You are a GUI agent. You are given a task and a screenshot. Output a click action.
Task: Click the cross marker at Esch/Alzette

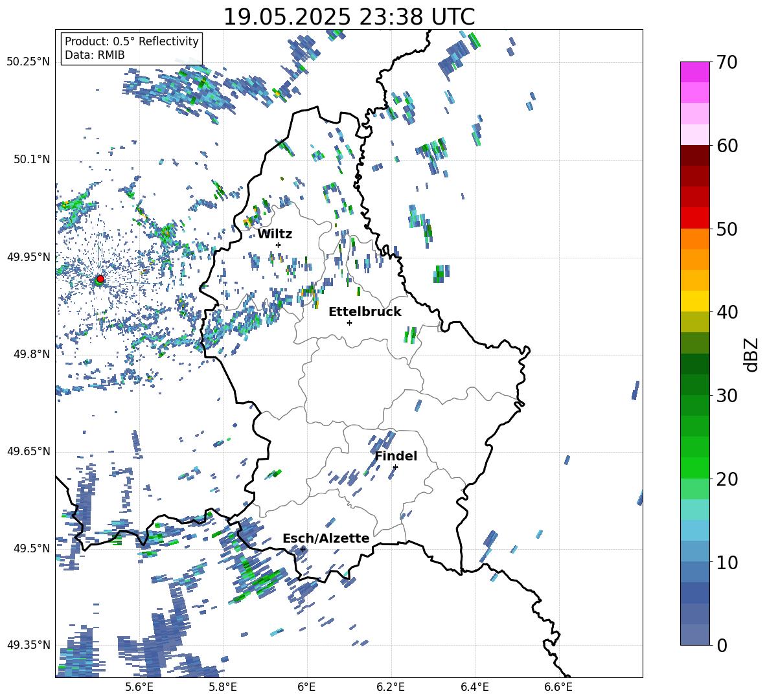(x=303, y=549)
